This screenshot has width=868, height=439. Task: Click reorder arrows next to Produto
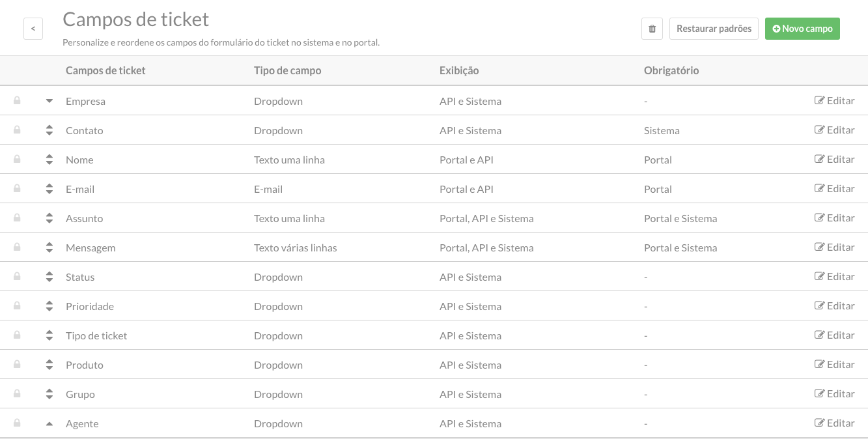tap(49, 365)
